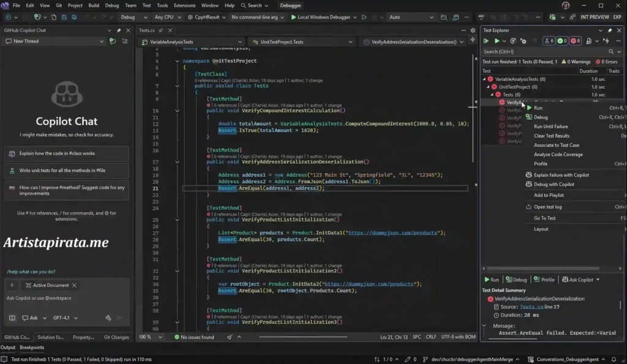Image resolution: width=627 pixels, height=364 pixels.
Task: Click Ask Copilot in Test Detail Summary
Action: (580, 280)
